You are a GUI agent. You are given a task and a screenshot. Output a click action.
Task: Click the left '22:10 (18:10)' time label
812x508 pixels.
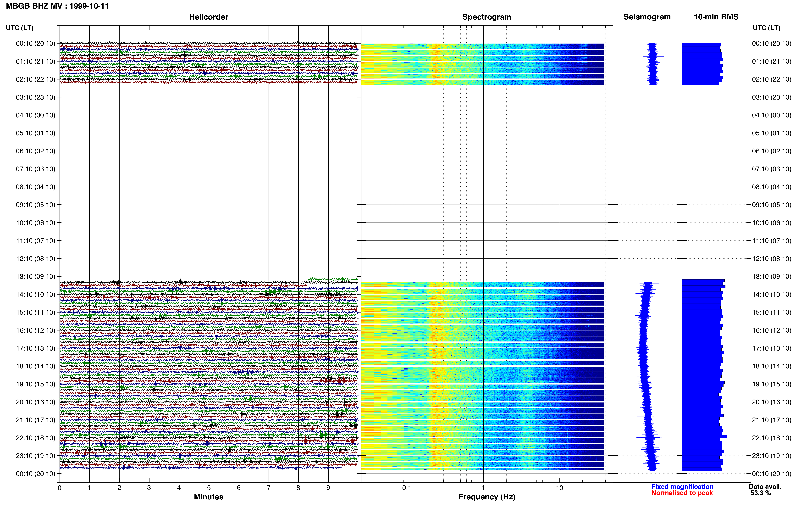tap(36, 438)
